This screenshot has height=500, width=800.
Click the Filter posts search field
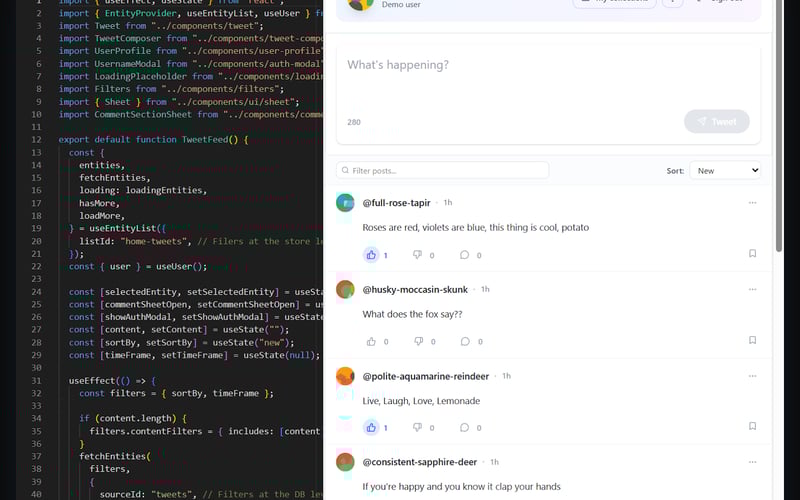(442, 170)
